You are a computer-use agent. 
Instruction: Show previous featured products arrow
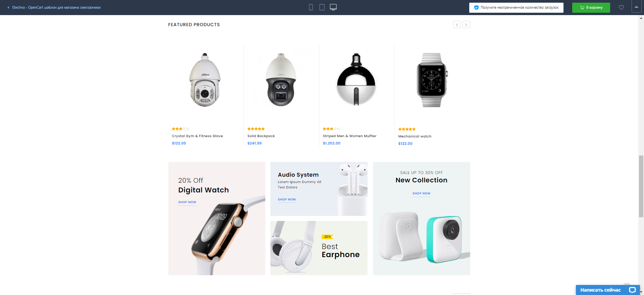457,24
